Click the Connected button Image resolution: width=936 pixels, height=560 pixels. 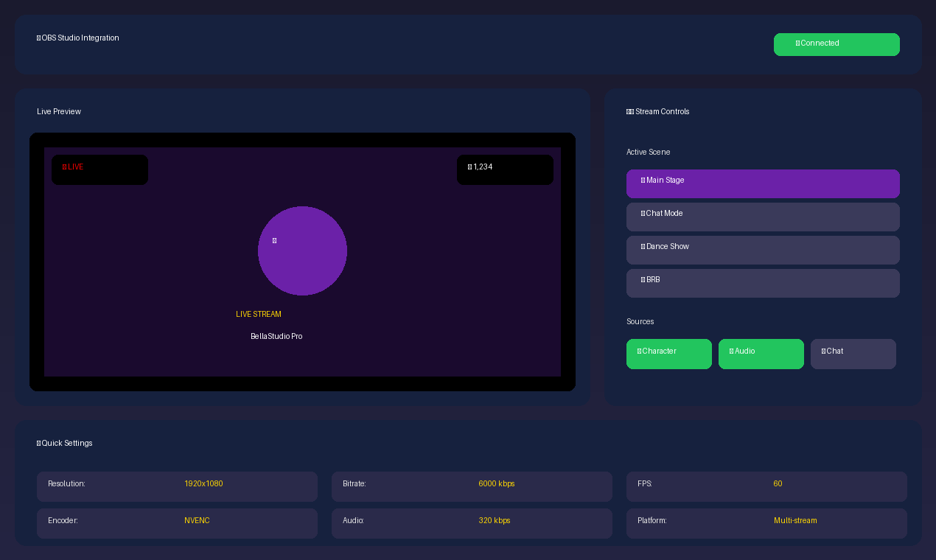point(837,44)
